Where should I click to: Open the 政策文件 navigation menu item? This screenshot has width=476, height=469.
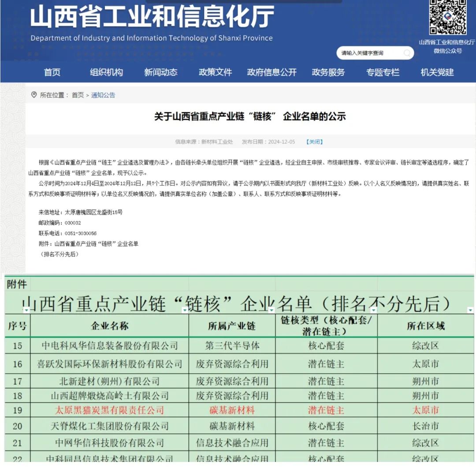[215, 73]
